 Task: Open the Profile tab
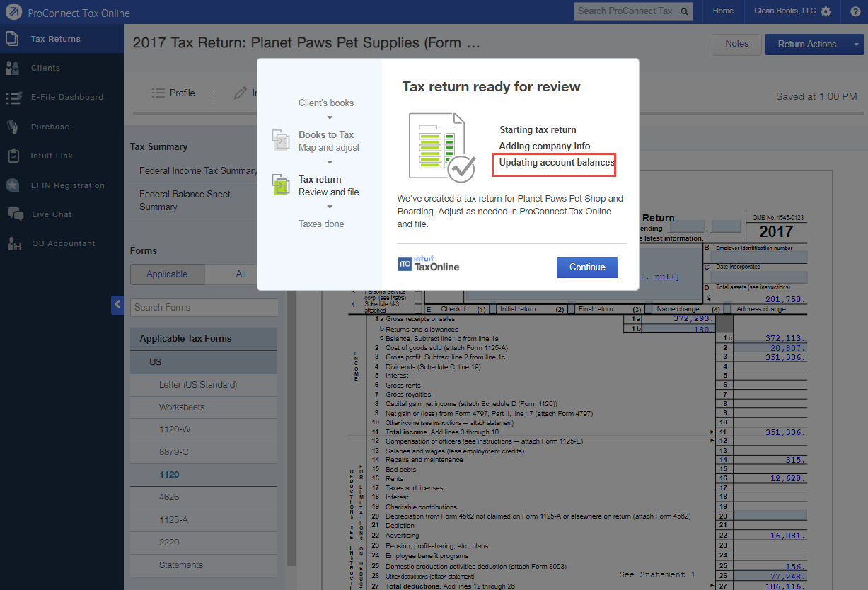point(173,93)
